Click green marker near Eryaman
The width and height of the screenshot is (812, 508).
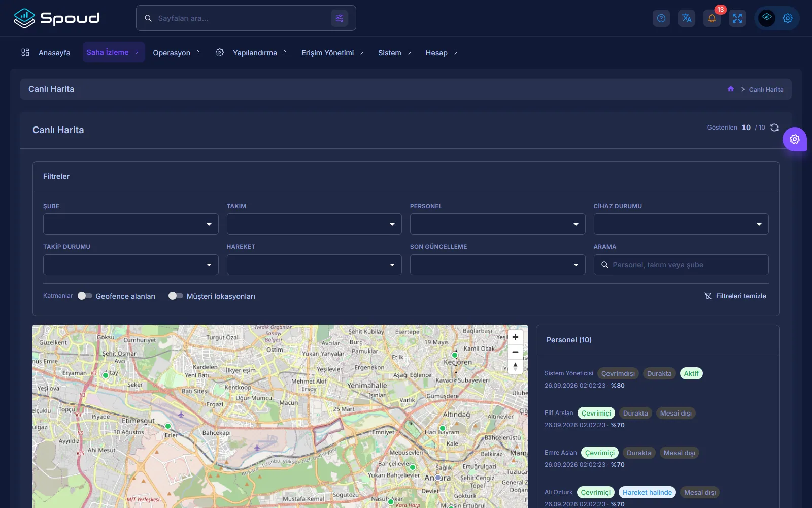coord(106,375)
